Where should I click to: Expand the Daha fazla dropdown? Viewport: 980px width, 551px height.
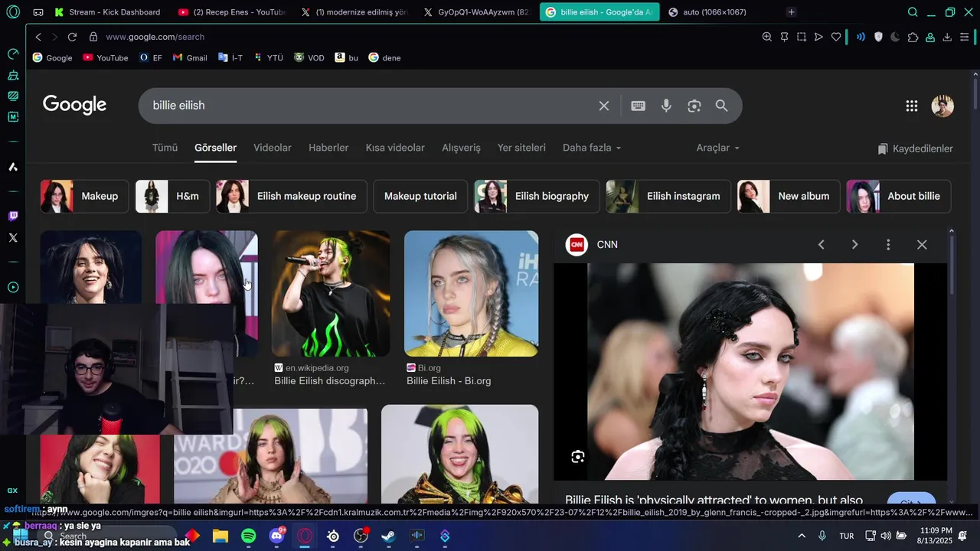[592, 148]
